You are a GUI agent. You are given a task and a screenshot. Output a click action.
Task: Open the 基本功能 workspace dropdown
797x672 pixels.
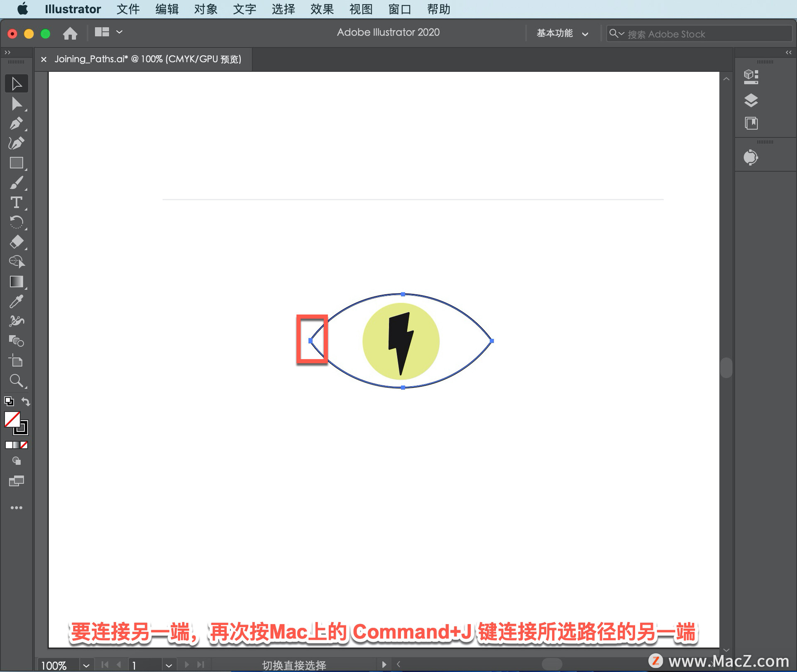(x=562, y=34)
